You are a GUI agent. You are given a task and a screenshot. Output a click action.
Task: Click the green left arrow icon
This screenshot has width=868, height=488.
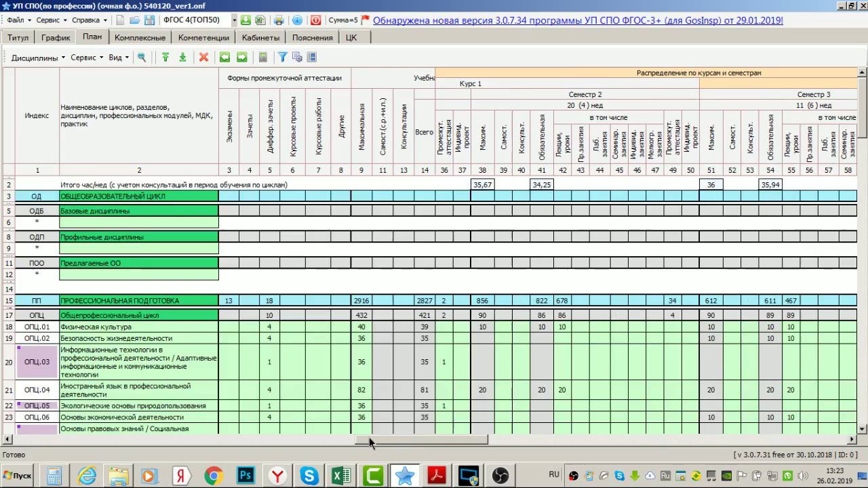pyautogui.click(x=224, y=58)
